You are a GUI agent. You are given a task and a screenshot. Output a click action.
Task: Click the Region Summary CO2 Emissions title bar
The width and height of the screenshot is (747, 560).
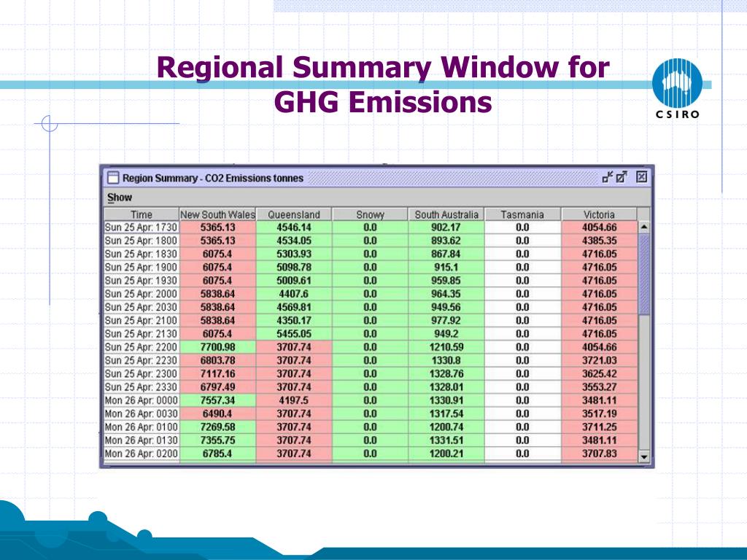pos(377,178)
